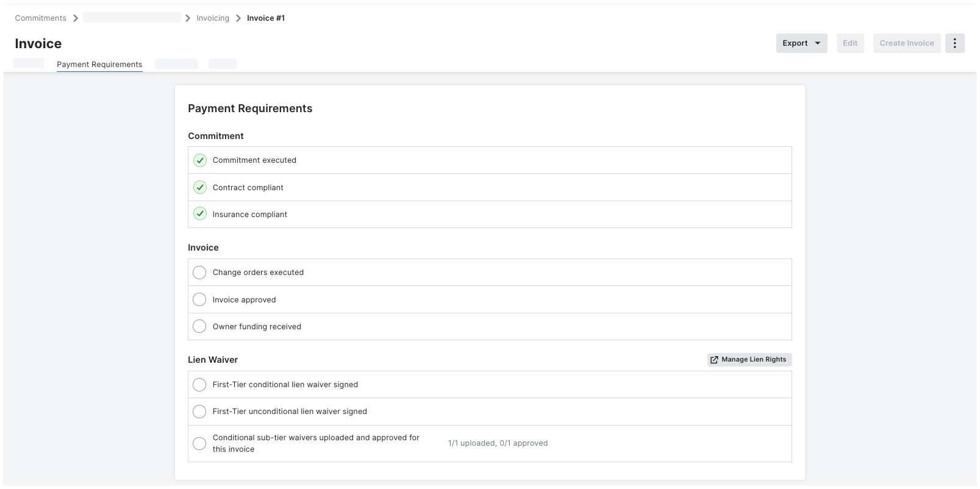
Task: Open the Export dropdown
Action: (801, 43)
